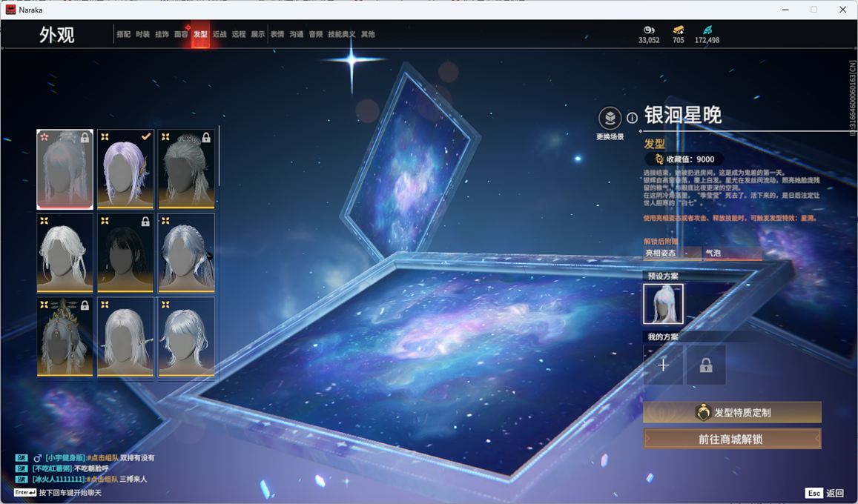The height and width of the screenshot is (504, 858).
Task: Open the 更换场景 scene change icon
Action: tap(610, 118)
